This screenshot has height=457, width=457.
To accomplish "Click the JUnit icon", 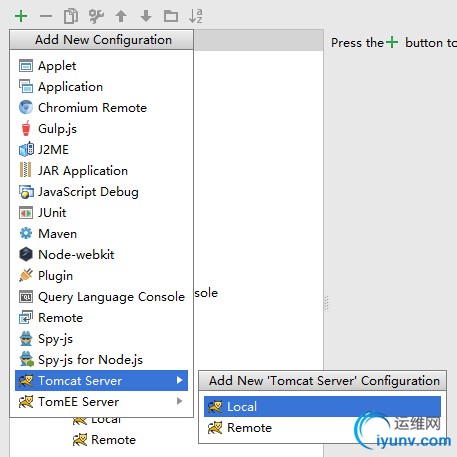I will point(26,213).
